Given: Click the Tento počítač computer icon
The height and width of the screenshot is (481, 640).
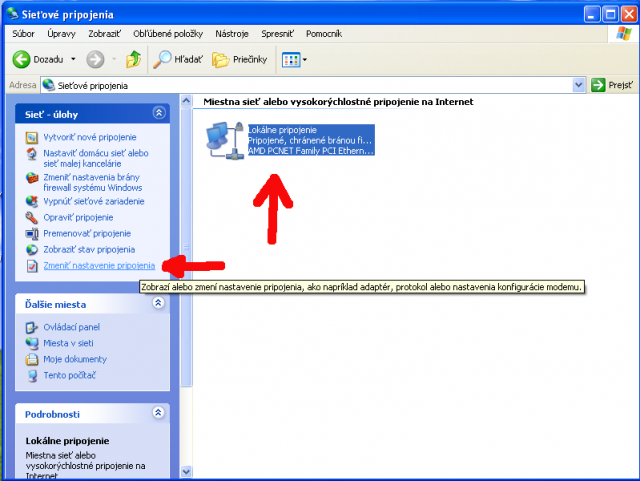Looking at the screenshot, I should [x=32, y=376].
